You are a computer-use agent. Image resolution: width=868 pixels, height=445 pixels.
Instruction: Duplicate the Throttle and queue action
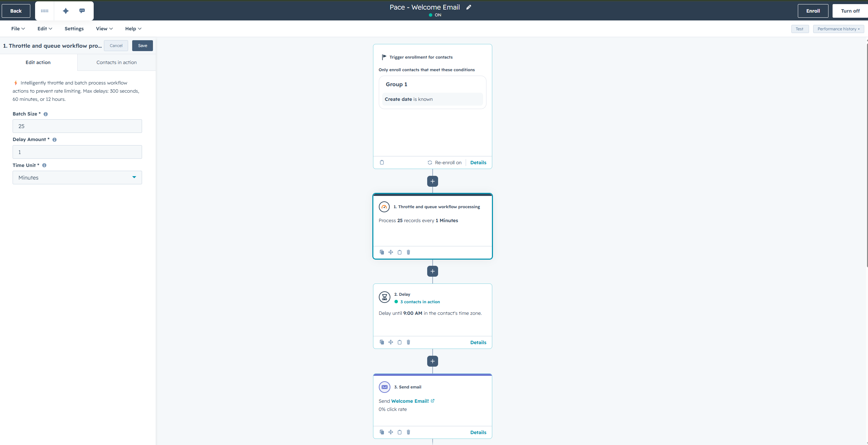tap(382, 252)
